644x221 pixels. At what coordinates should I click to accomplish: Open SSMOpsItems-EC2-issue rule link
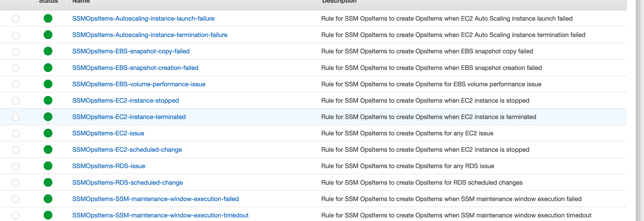pos(108,133)
